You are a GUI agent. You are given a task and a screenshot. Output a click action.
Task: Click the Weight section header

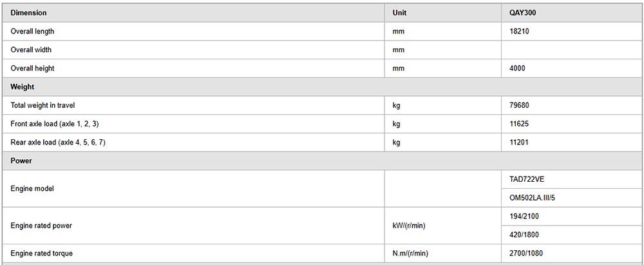pos(322,87)
